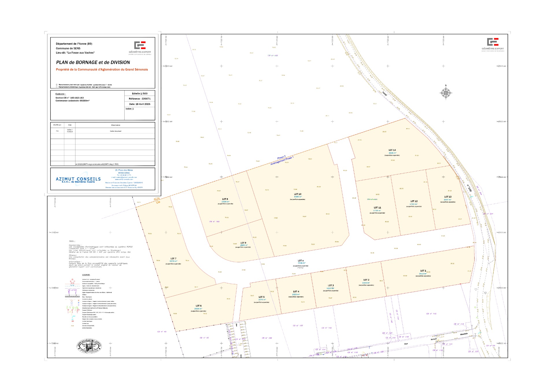
Task: Check the Rattachement altimétrique checkbox
Action: tap(57, 87)
